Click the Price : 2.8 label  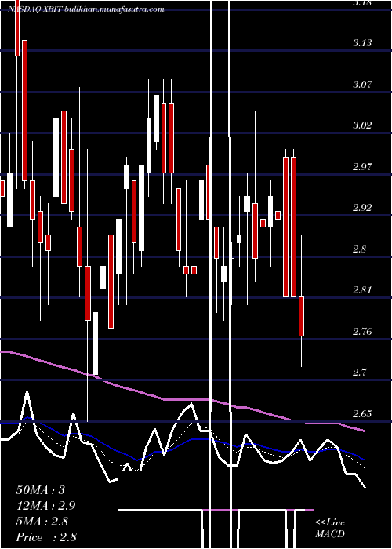pyautogui.click(x=46, y=536)
